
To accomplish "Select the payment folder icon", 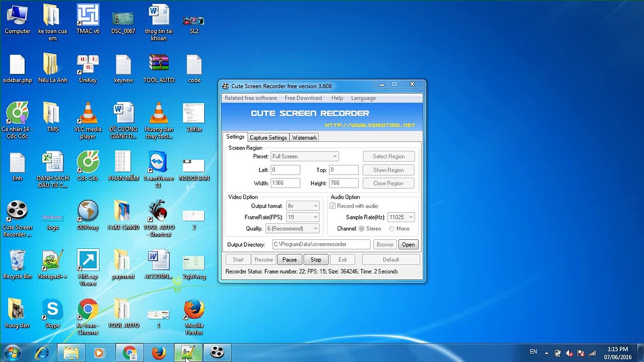I will click(123, 265).
